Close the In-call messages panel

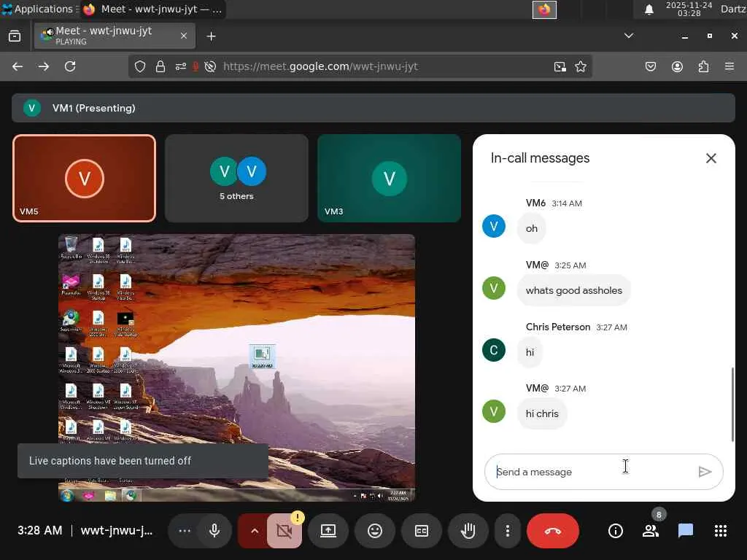pyautogui.click(x=711, y=158)
